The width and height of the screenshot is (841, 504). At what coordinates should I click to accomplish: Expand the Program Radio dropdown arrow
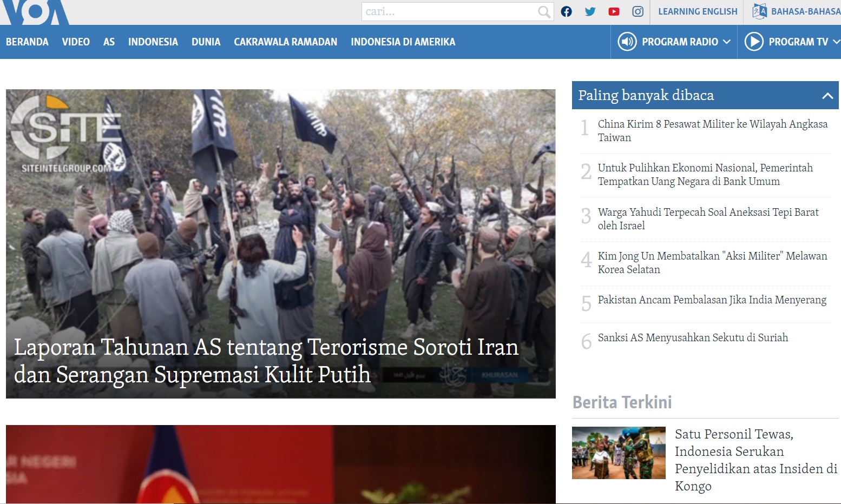(x=726, y=42)
